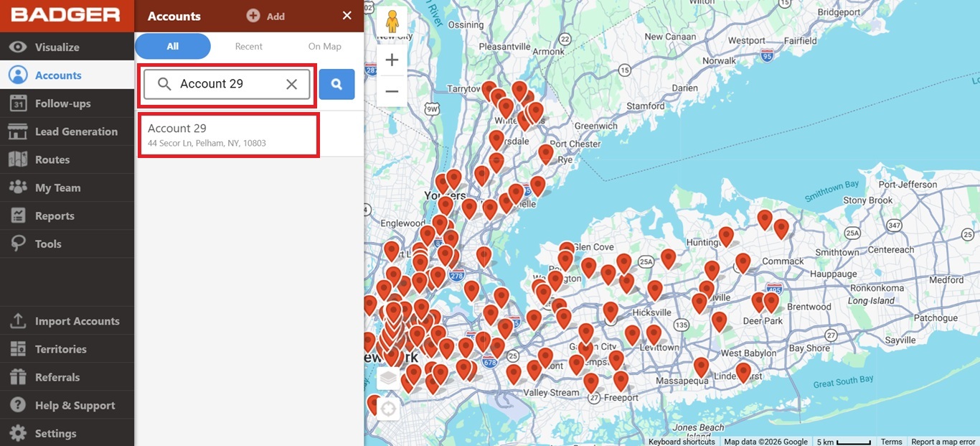Select the All tab
The height and width of the screenshot is (446, 980).
coord(173,46)
